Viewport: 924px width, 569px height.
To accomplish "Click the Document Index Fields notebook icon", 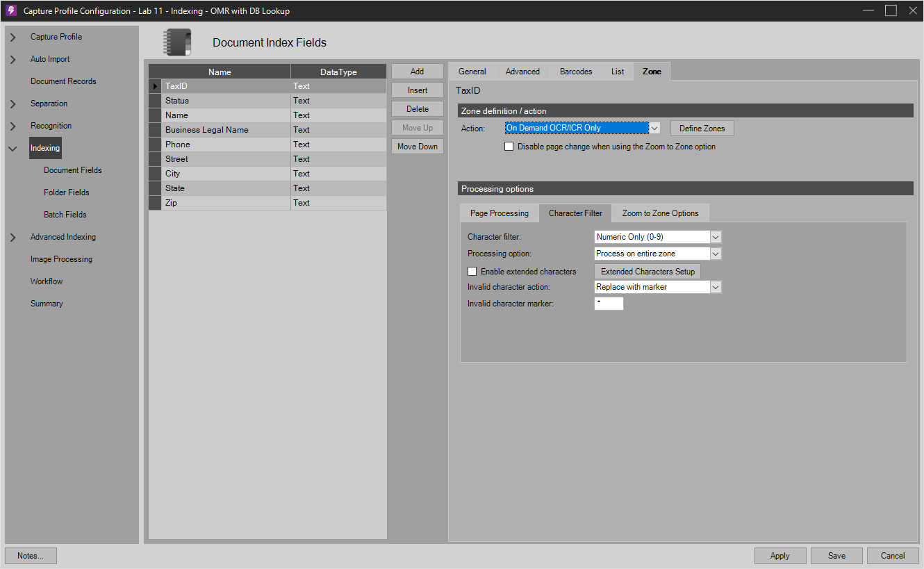I will (x=177, y=42).
